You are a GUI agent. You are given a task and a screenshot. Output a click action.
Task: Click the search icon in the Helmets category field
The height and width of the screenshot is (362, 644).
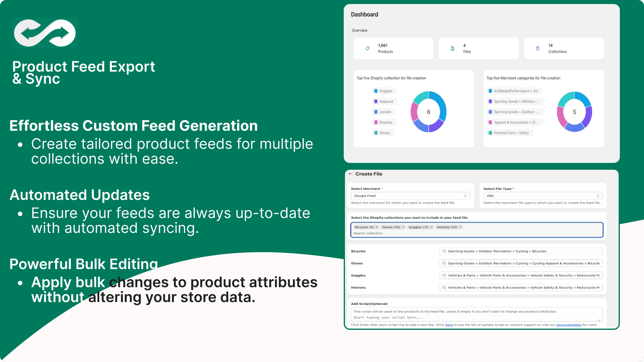[444, 287]
